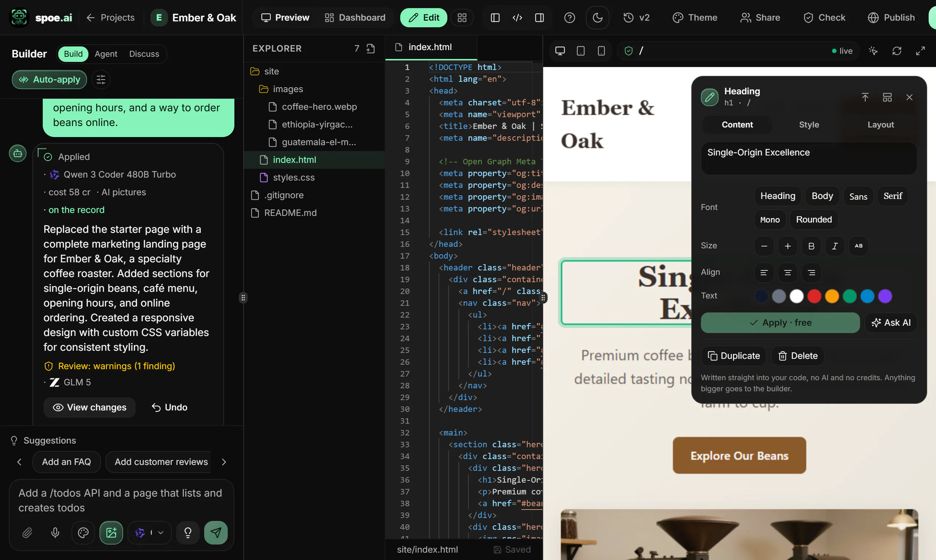Toggle dark mode moon icon
The image size is (936, 560).
[x=597, y=17]
